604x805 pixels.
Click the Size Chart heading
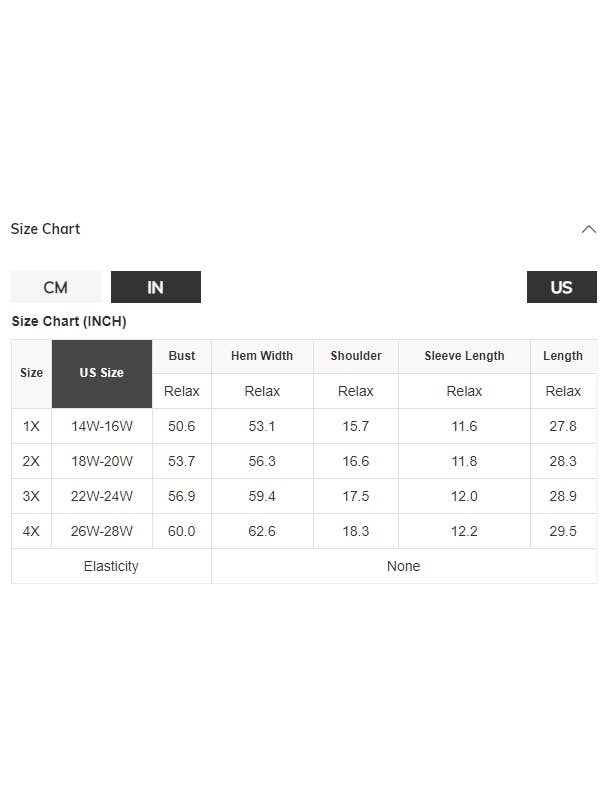[x=45, y=229]
